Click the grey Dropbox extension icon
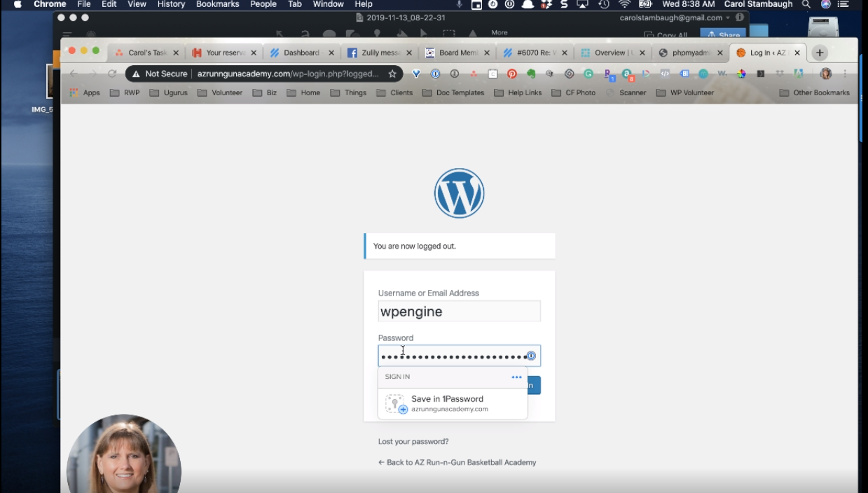This screenshot has width=868, height=493. click(x=780, y=74)
